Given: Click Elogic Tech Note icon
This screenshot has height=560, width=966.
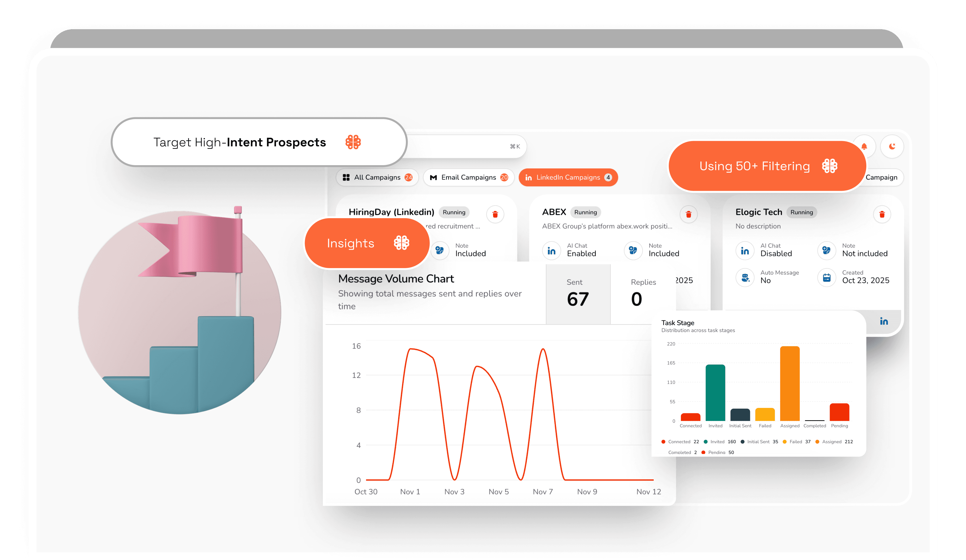Looking at the screenshot, I should point(826,250).
